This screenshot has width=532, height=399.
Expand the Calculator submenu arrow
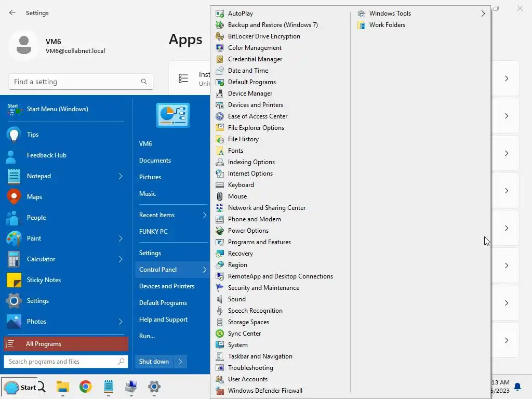pos(121,259)
